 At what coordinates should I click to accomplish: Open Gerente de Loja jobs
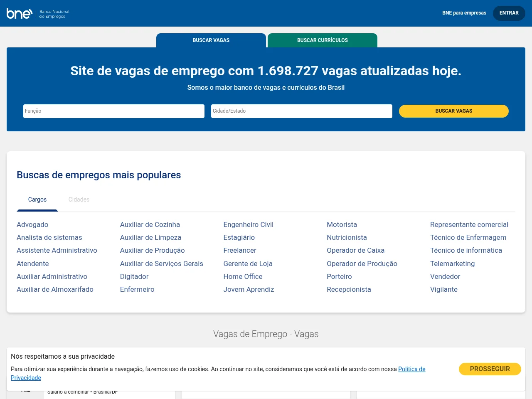248,264
